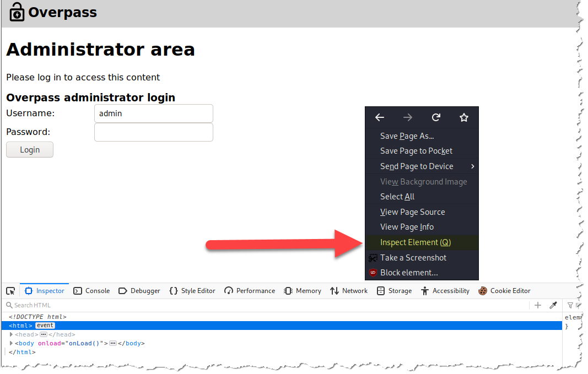Viewport: 588px width, 374px height.
Task: Click the element picker icon in devtools
Action: [10, 291]
